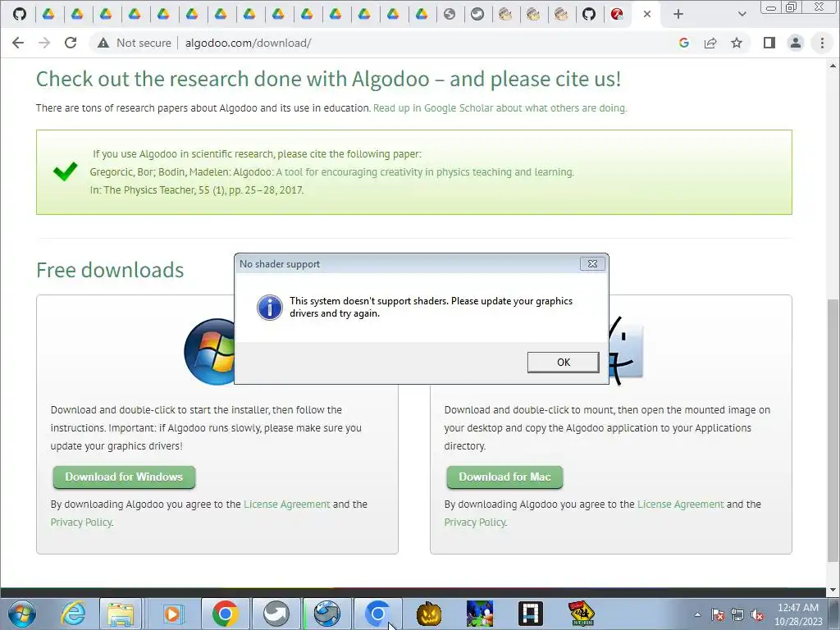Click Download for Windows button
The height and width of the screenshot is (630, 840).
pos(124,477)
